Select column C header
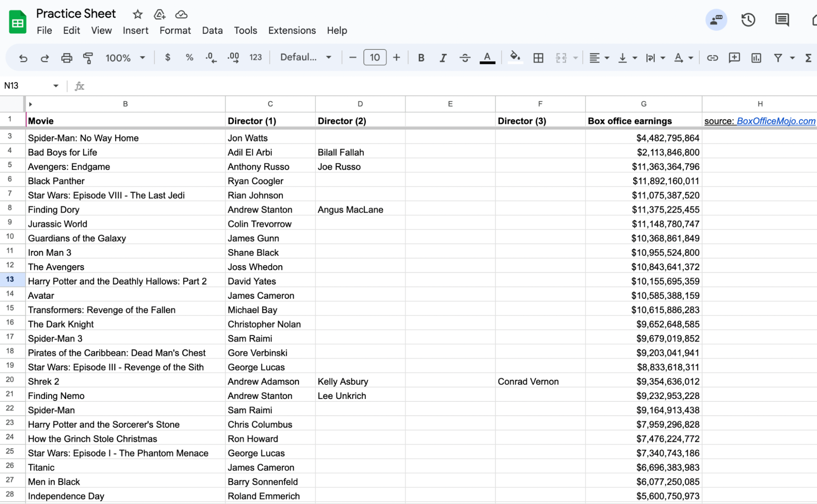817x504 pixels. pos(270,104)
